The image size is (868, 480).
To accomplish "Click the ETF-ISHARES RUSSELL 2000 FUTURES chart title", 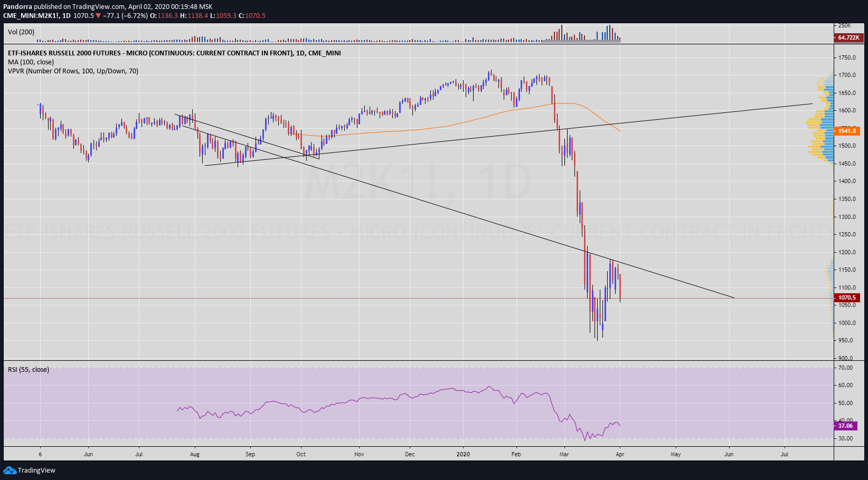I will (174, 53).
